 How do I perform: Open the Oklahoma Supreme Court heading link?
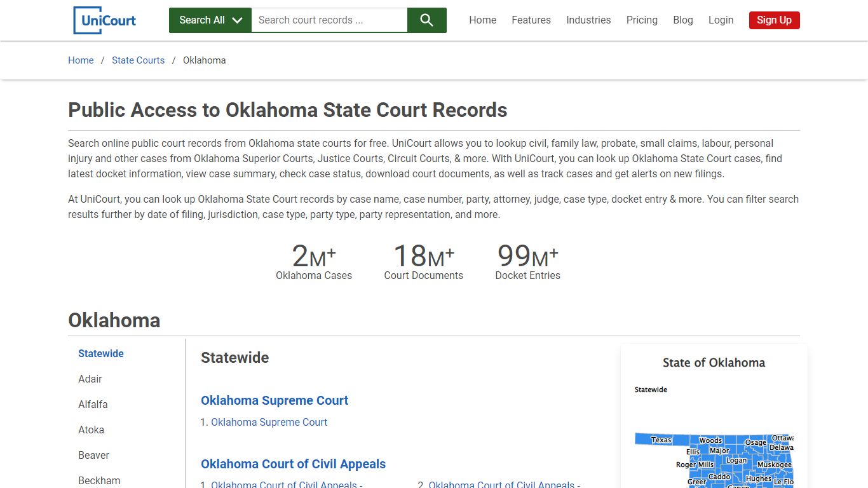pos(275,401)
